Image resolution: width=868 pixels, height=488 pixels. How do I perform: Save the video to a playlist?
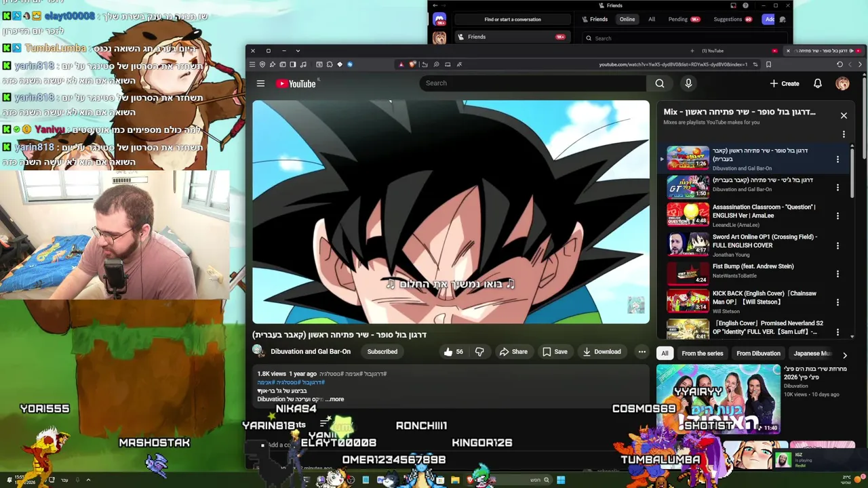[555, 352]
